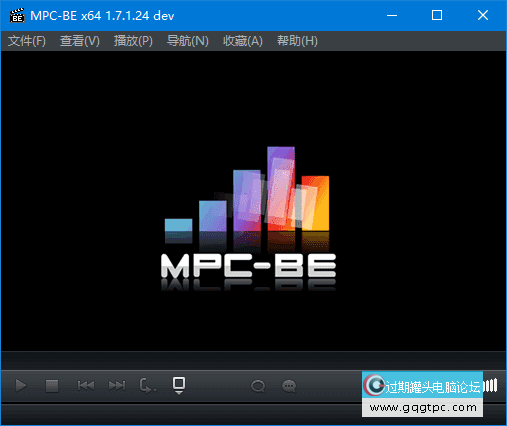Close the MPC-BE window

(x=483, y=15)
